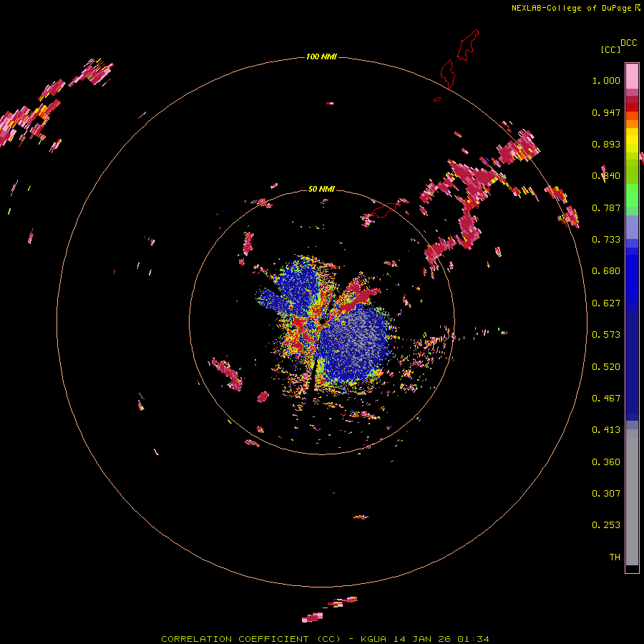The image size is (644, 644).
Task: Click the 0.413 scale value
Action: (x=606, y=429)
